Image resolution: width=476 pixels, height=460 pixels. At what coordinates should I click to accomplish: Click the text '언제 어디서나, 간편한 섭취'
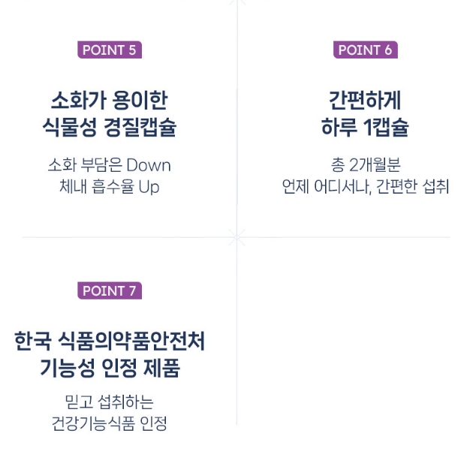[366, 186]
